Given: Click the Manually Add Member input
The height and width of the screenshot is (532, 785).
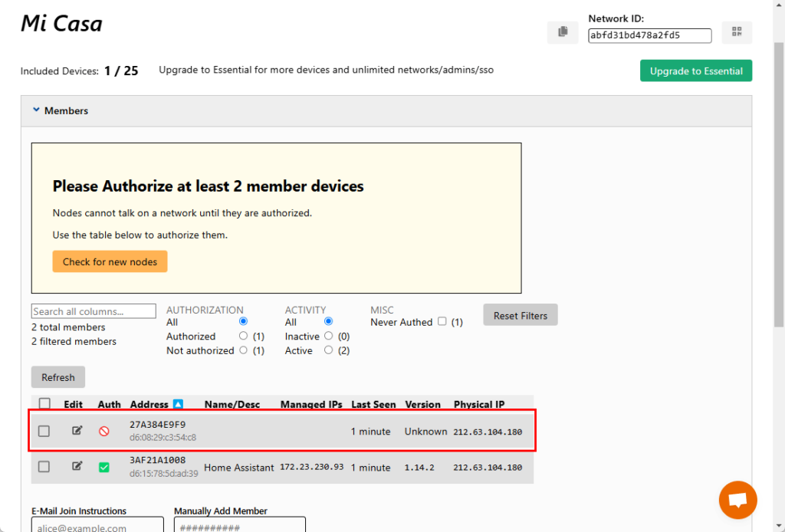Looking at the screenshot, I should pos(239,526).
